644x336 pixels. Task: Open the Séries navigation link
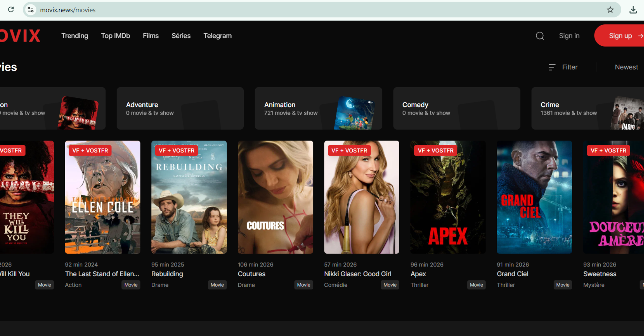(x=181, y=36)
